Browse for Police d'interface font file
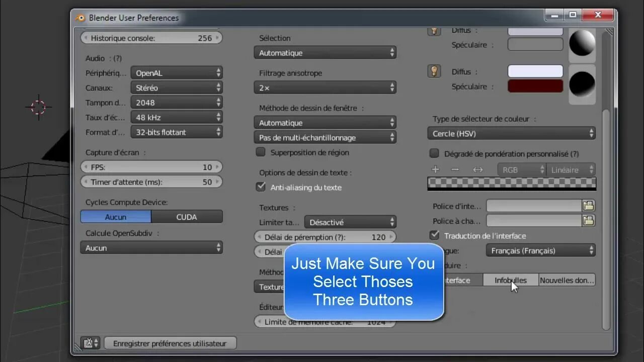644x362 pixels. point(588,206)
